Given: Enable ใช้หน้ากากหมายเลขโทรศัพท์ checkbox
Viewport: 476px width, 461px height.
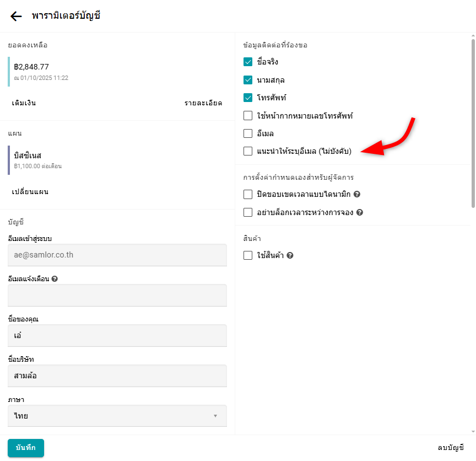Looking at the screenshot, I should 248,116.
